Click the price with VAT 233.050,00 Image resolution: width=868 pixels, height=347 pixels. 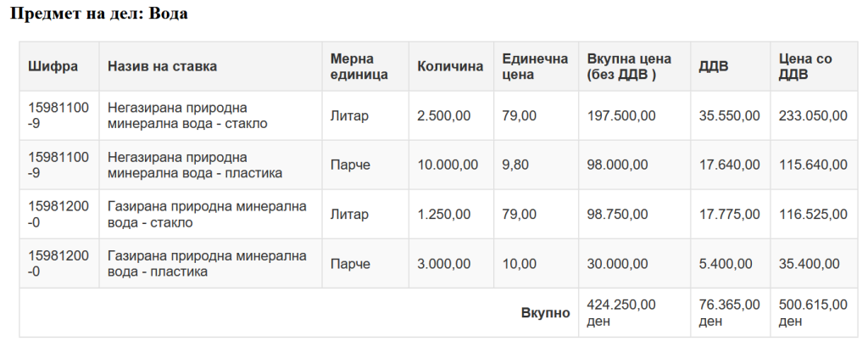(813, 115)
